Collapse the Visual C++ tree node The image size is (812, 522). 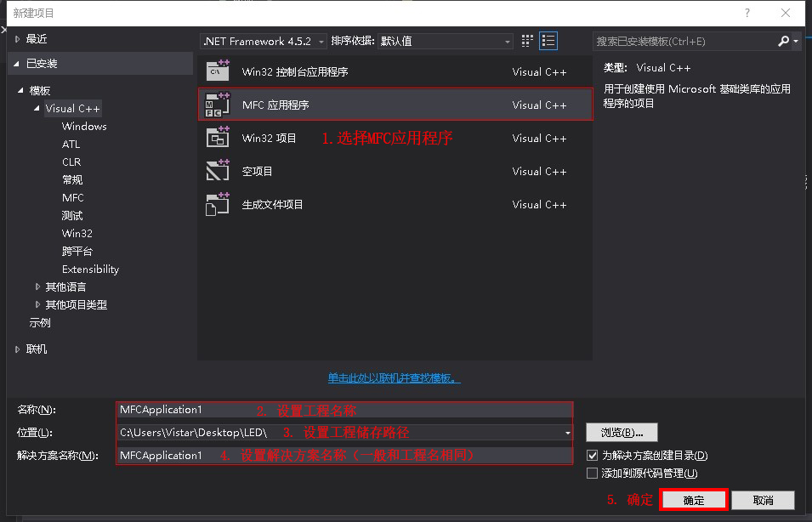click(37, 108)
